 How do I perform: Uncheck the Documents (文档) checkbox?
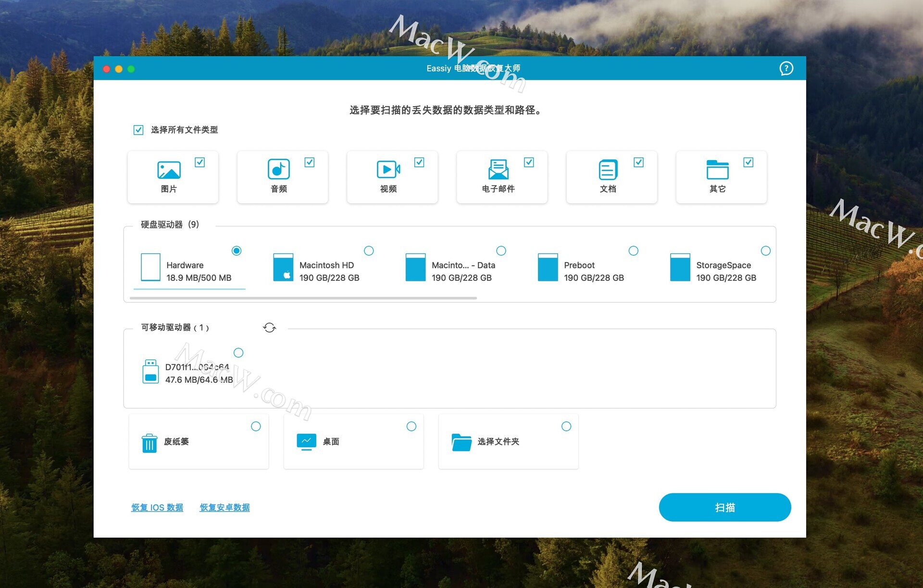[x=638, y=163]
